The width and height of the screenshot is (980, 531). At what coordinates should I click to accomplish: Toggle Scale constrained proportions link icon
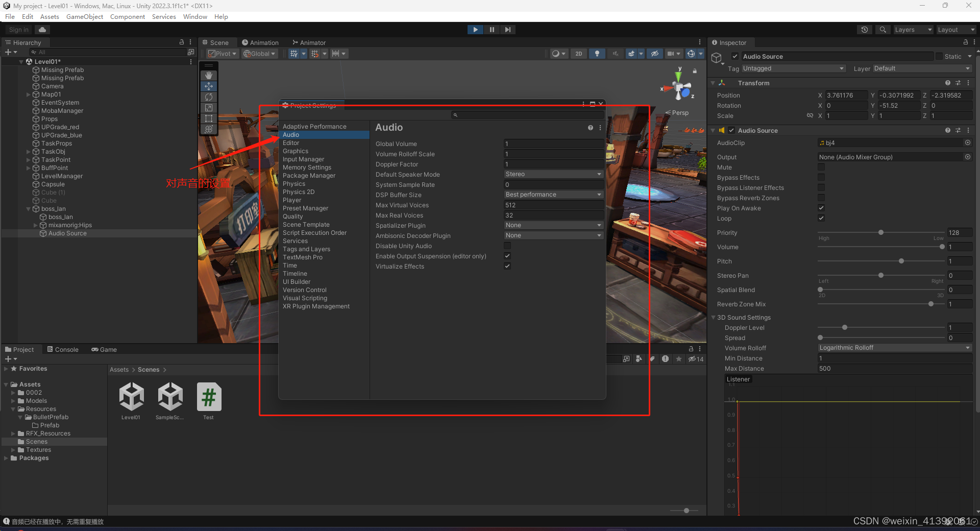click(810, 115)
